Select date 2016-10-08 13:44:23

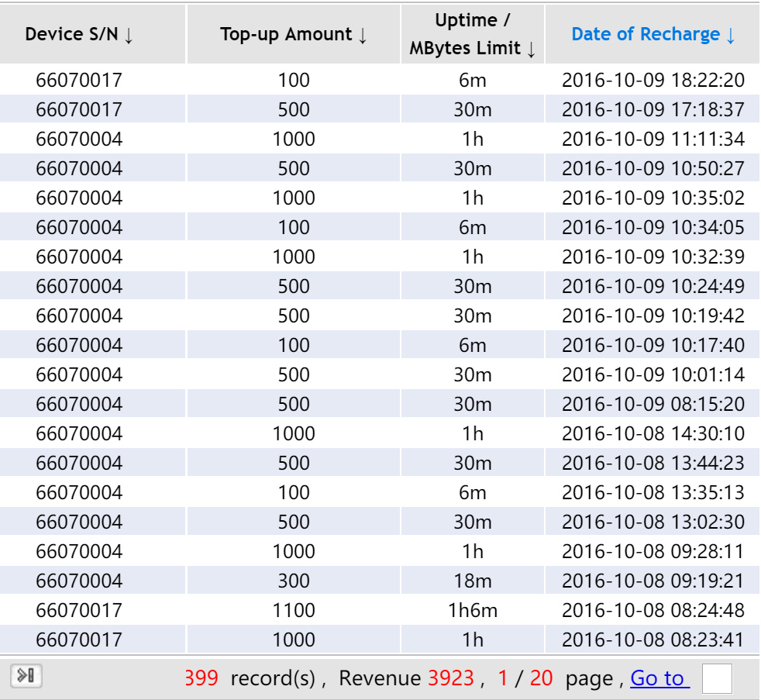pos(653,463)
